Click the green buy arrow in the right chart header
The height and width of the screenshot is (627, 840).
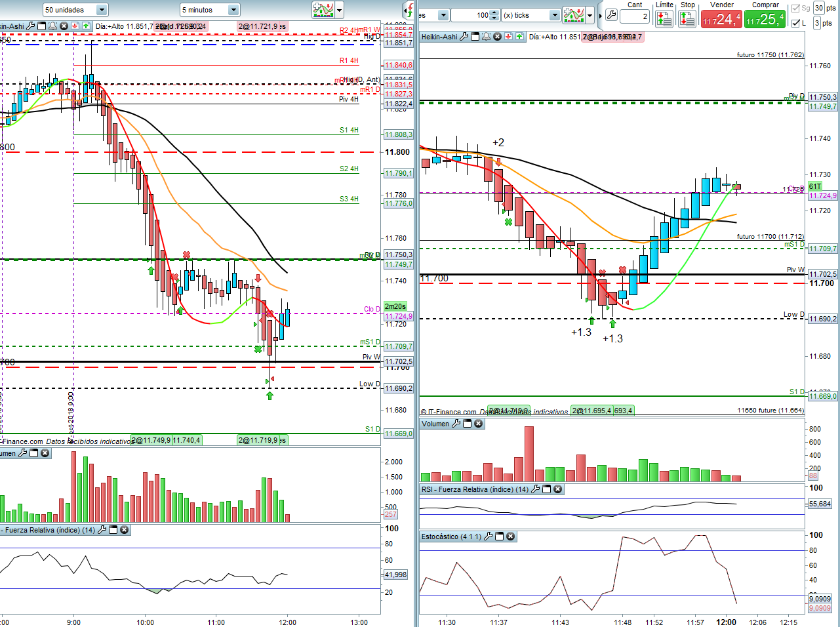point(519,37)
